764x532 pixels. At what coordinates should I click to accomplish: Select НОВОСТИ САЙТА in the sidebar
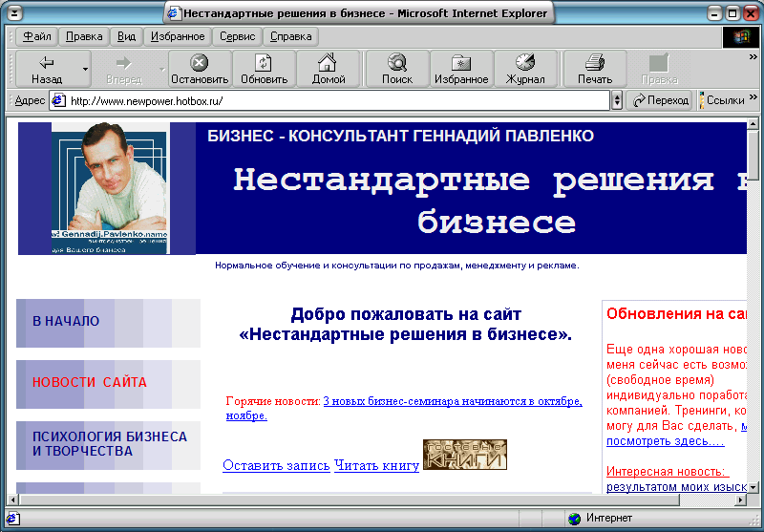[x=90, y=382]
